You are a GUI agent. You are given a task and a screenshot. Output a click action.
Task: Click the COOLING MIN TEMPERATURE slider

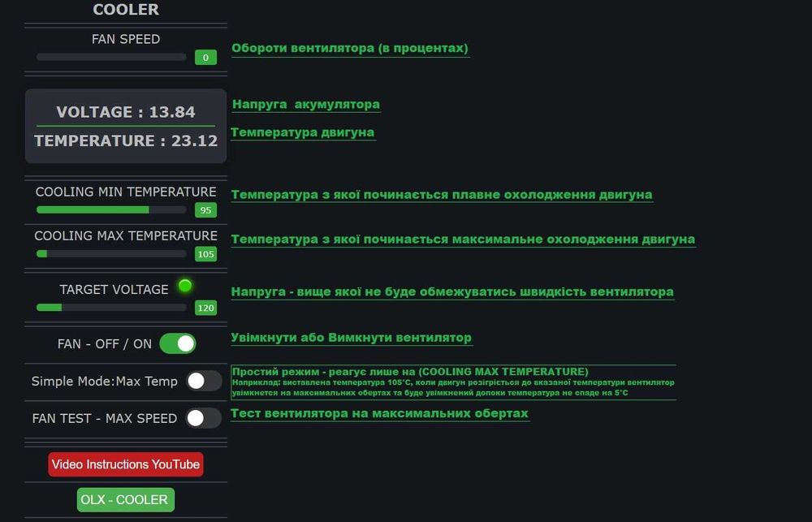click(x=111, y=209)
